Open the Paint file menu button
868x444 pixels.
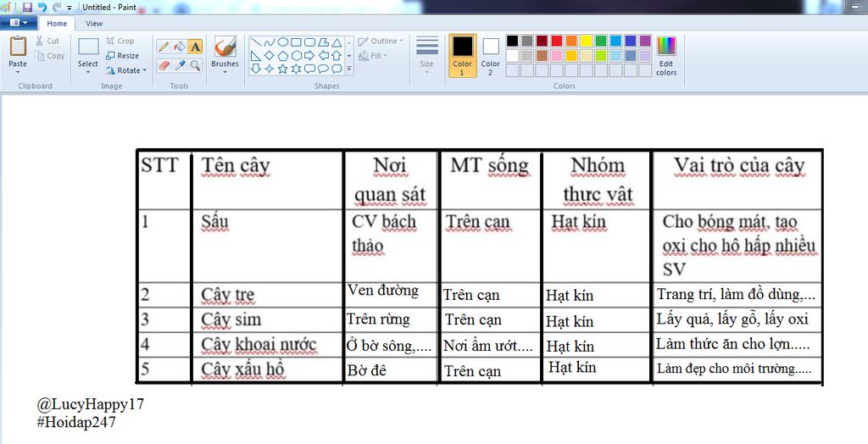click(19, 23)
